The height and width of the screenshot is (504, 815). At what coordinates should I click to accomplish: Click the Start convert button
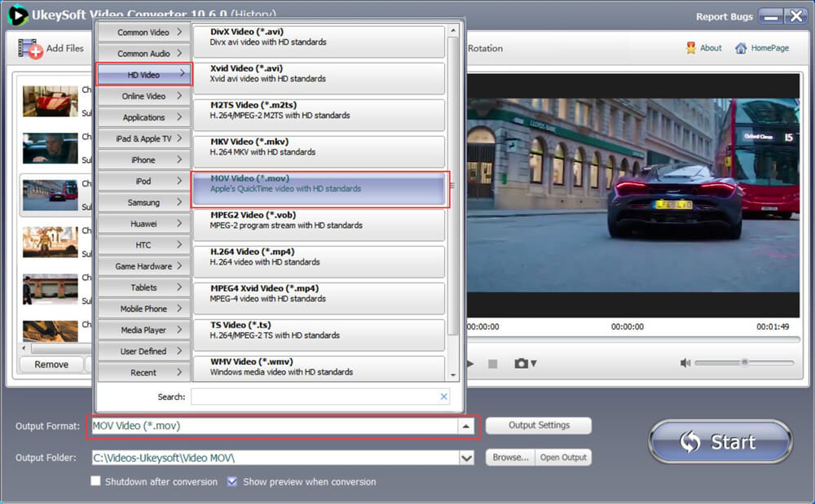tap(720, 442)
